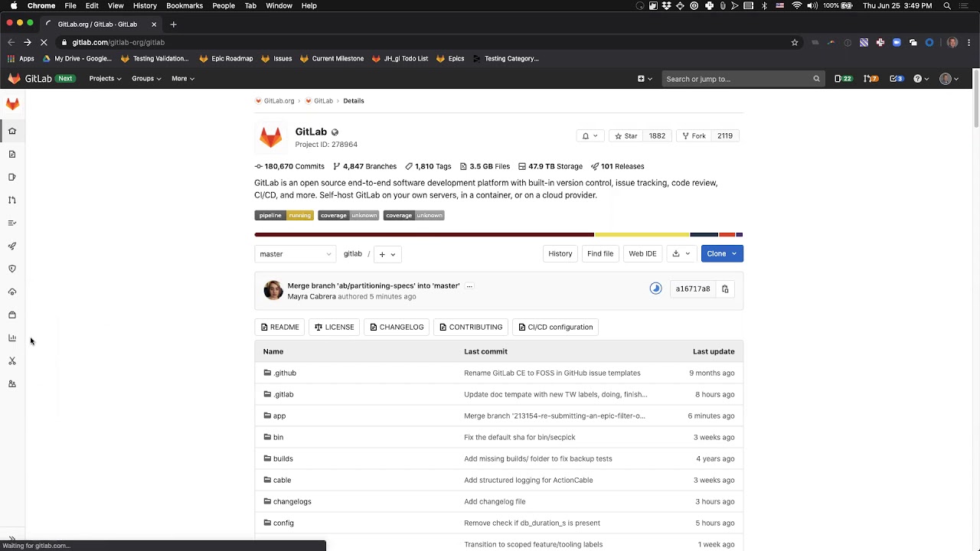
Task: Open the History button
Action: coord(560,253)
